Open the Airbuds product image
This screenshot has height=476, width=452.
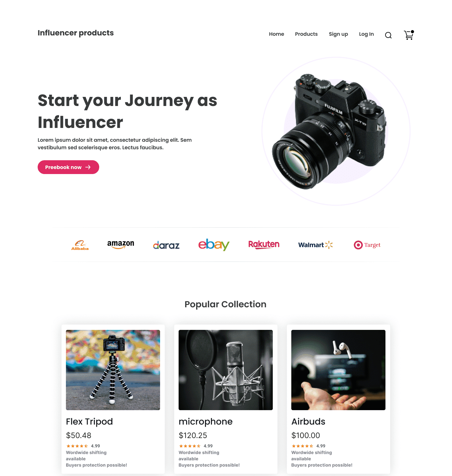338,370
